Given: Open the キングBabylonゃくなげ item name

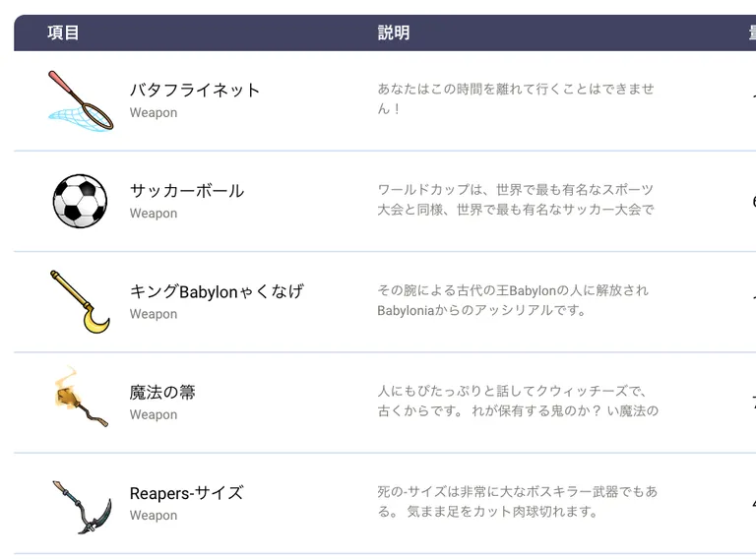Looking at the screenshot, I should 217,291.
